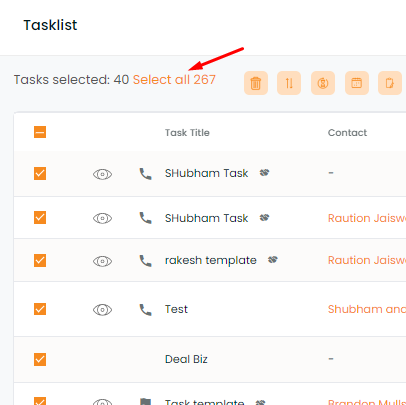The height and width of the screenshot is (405, 406).
Task: Open Raution Jaiswal contact on rakesh template row
Action: tap(367, 260)
